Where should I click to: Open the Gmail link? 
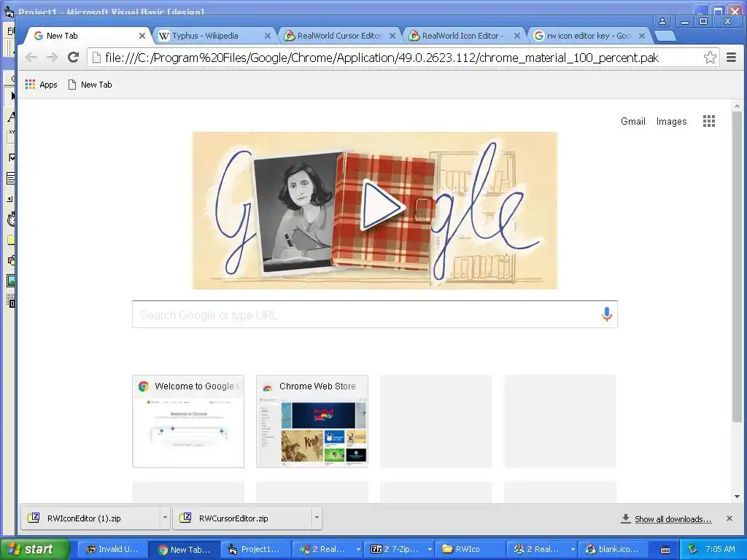pos(632,122)
